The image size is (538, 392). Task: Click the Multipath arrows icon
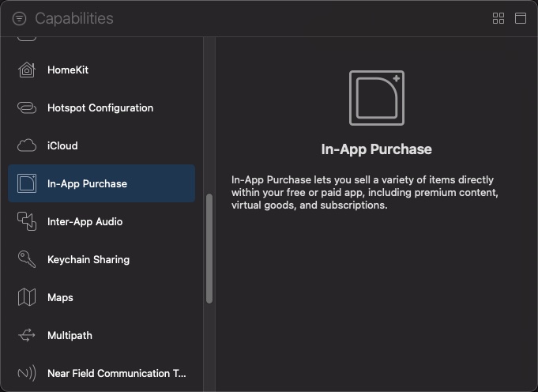[27, 335]
